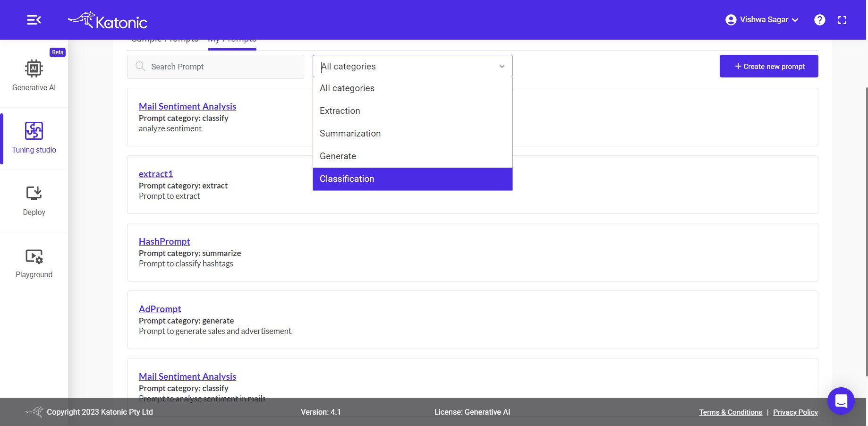Open Terms & Conditions link
This screenshot has height=426, width=868.
coord(731,412)
